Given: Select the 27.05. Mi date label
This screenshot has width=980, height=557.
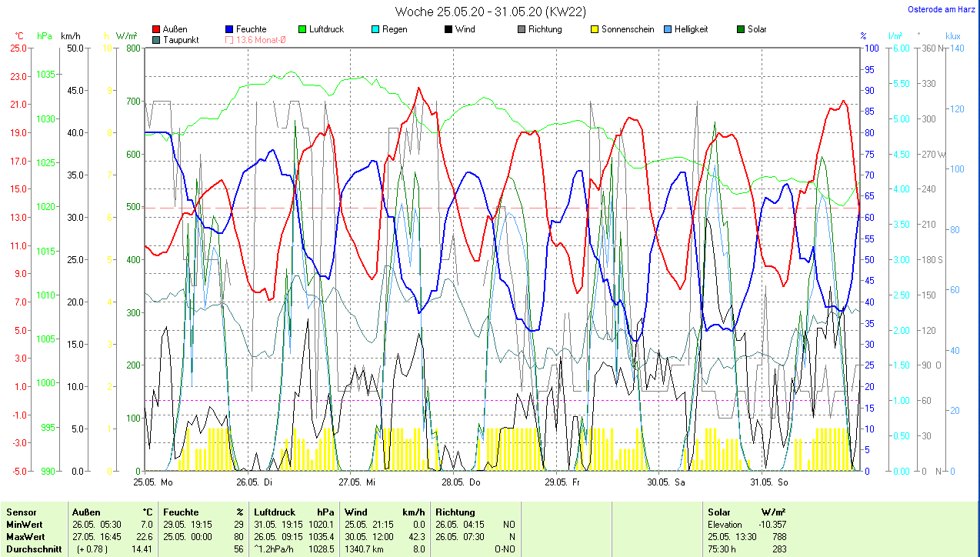Looking at the screenshot, I should 357,482.
